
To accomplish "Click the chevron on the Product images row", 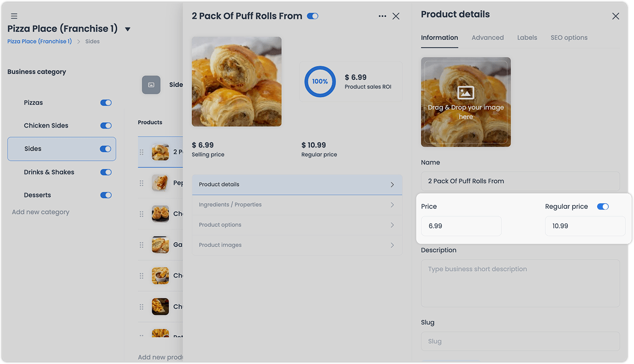I will point(392,245).
